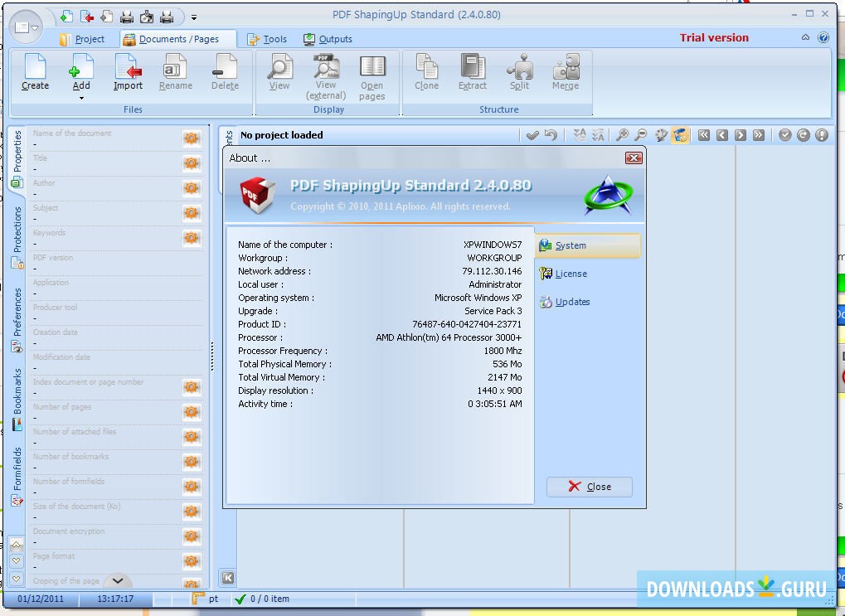This screenshot has height=616, width=845.
Task: Click the quick access add document icon
Action: click(66, 17)
